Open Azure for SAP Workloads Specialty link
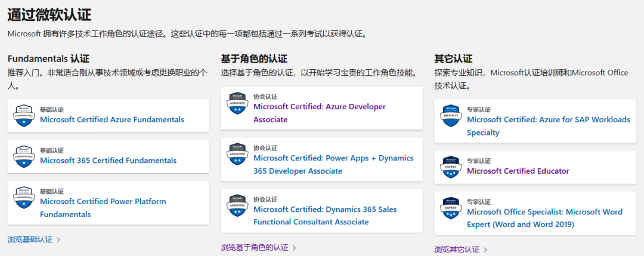 pyautogui.click(x=549, y=126)
